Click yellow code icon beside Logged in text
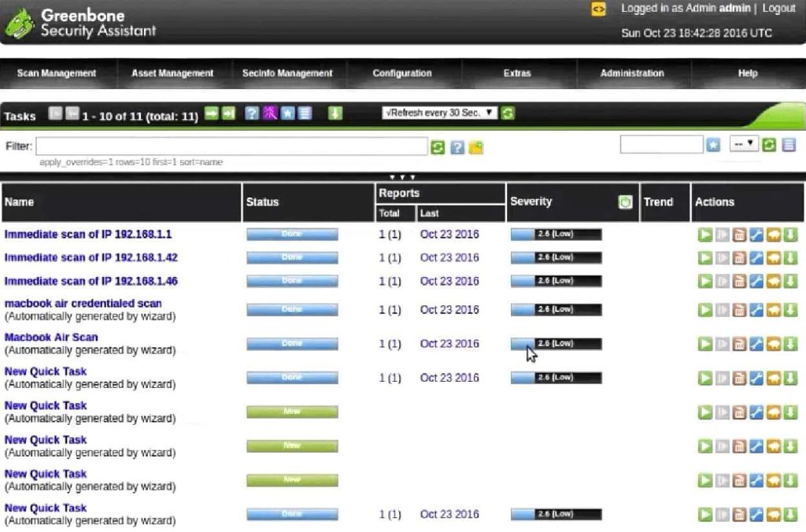 (x=598, y=9)
